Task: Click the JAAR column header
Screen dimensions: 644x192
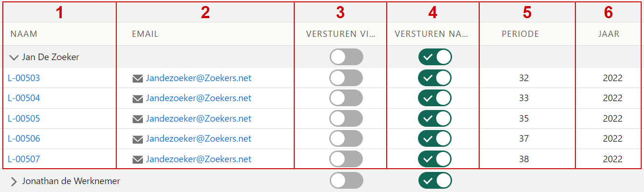Action: click(x=608, y=34)
